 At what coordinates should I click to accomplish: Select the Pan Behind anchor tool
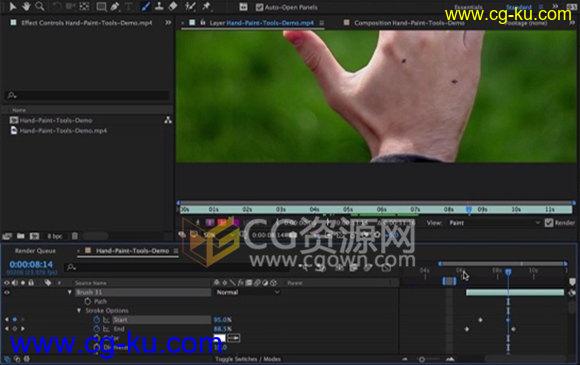84,6
